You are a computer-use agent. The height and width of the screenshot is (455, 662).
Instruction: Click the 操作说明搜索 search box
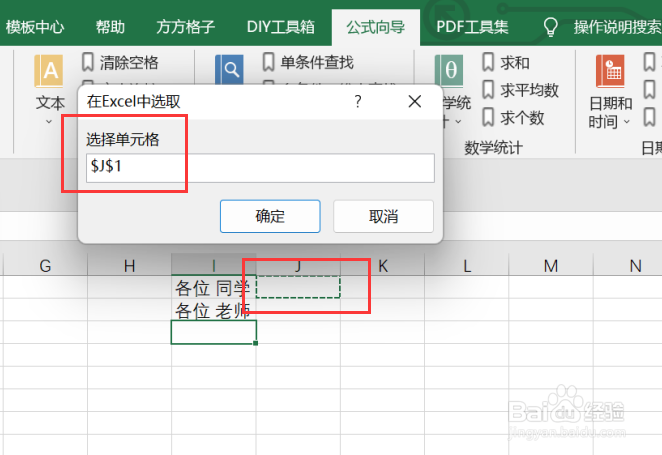coord(617,27)
